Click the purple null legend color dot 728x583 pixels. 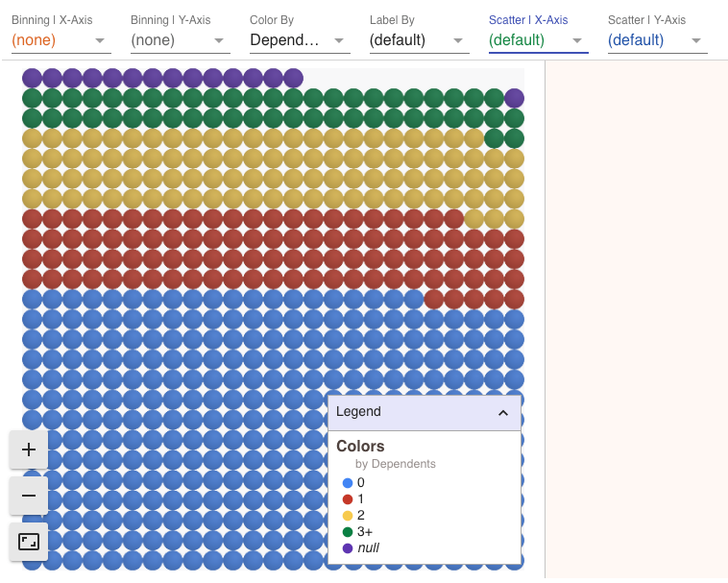pyautogui.click(x=347, y=548)
